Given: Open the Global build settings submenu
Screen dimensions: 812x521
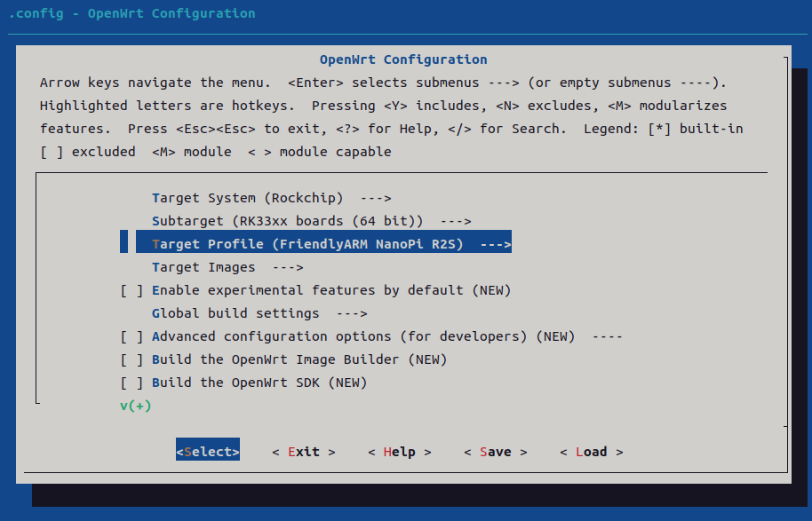Looking at the screenshot, I should 259,313.
